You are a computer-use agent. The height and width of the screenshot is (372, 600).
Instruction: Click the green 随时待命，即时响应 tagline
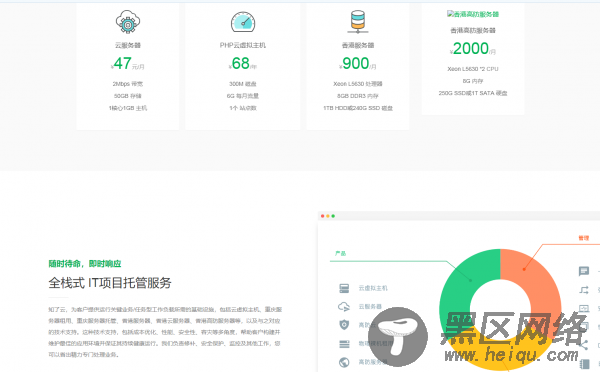click(85, 264)
